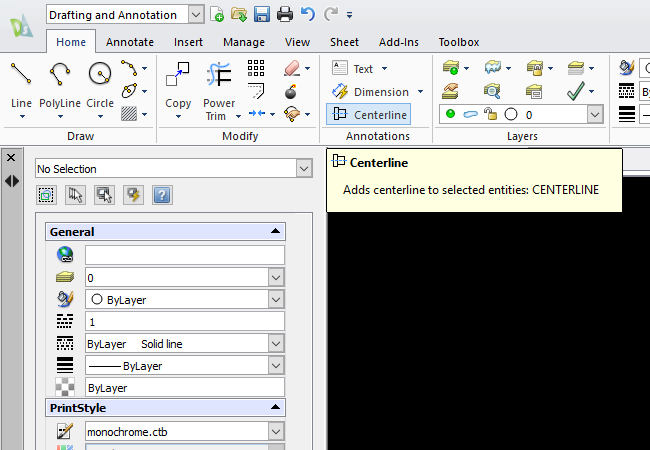The image size is (650, 450).
Task: Click the Hatch fill icon
Action: point(129,113)
